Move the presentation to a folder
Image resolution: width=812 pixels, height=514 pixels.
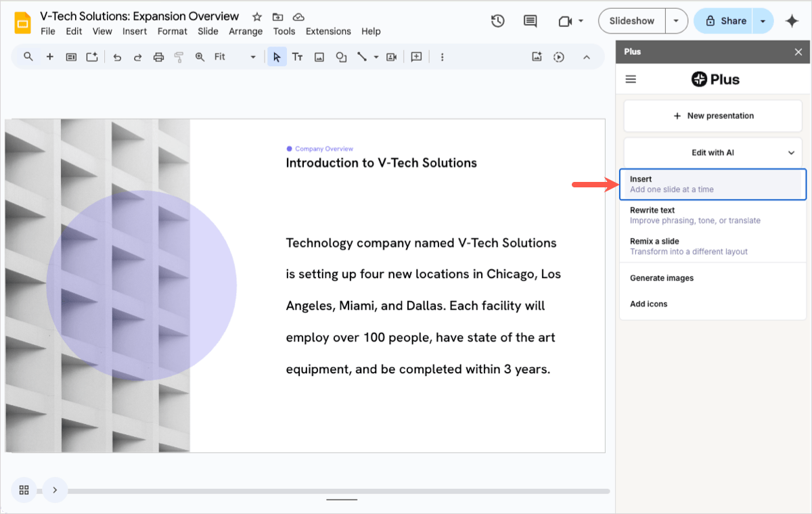click(277, 17)
